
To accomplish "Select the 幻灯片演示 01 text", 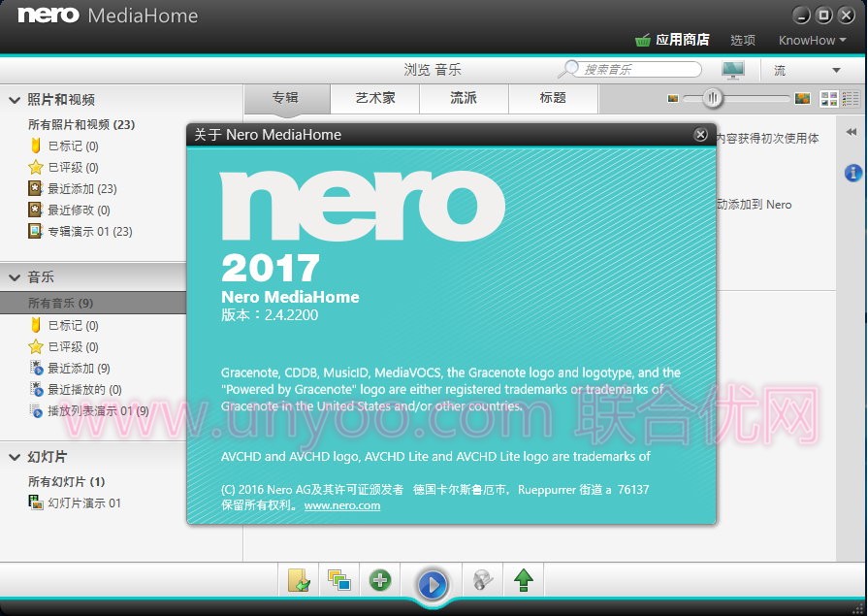I will pos(84,503).
